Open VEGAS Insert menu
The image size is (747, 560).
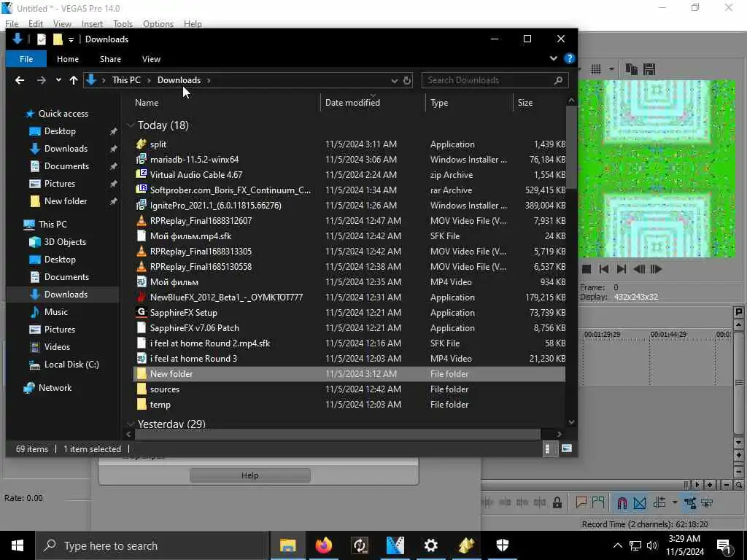click(92, 24)
